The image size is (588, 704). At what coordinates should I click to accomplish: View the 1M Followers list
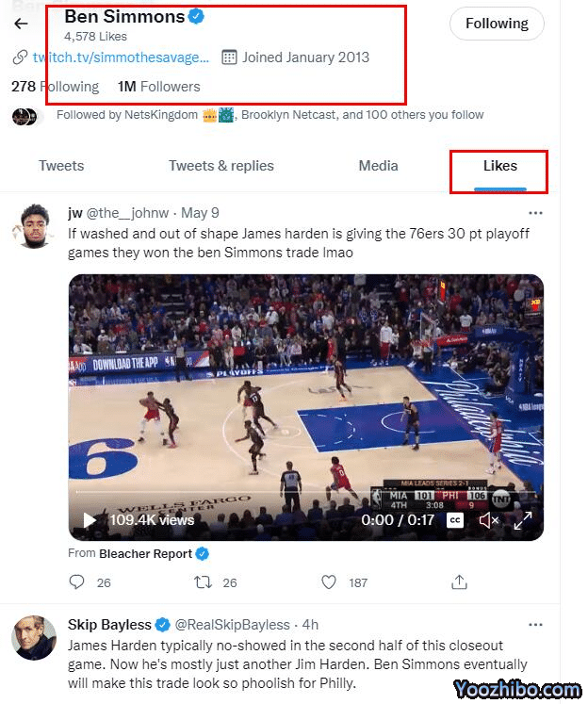[159, 87]
